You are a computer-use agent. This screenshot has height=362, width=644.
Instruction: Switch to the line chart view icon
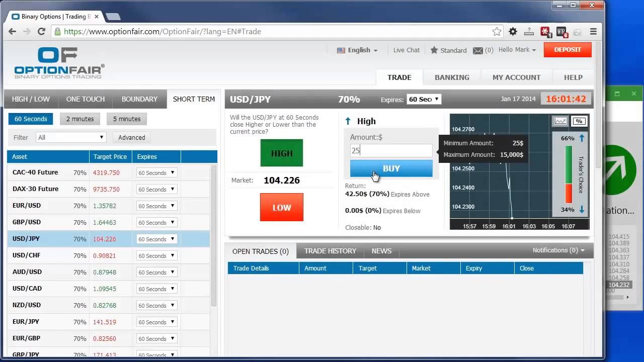coord(560,121)
